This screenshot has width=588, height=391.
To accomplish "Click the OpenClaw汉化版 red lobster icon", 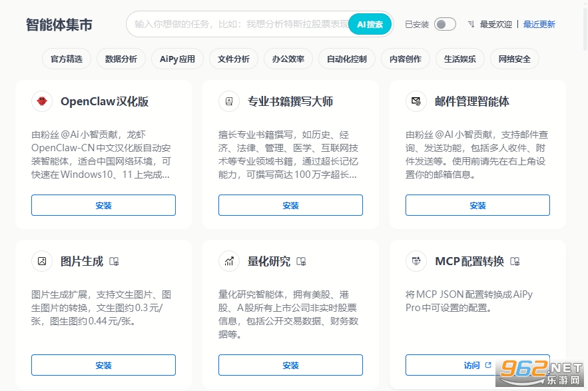I will pos(42,101).
